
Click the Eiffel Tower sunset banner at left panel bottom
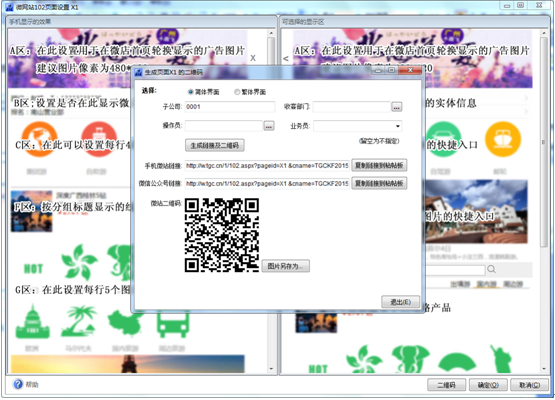tap(127, 364)
